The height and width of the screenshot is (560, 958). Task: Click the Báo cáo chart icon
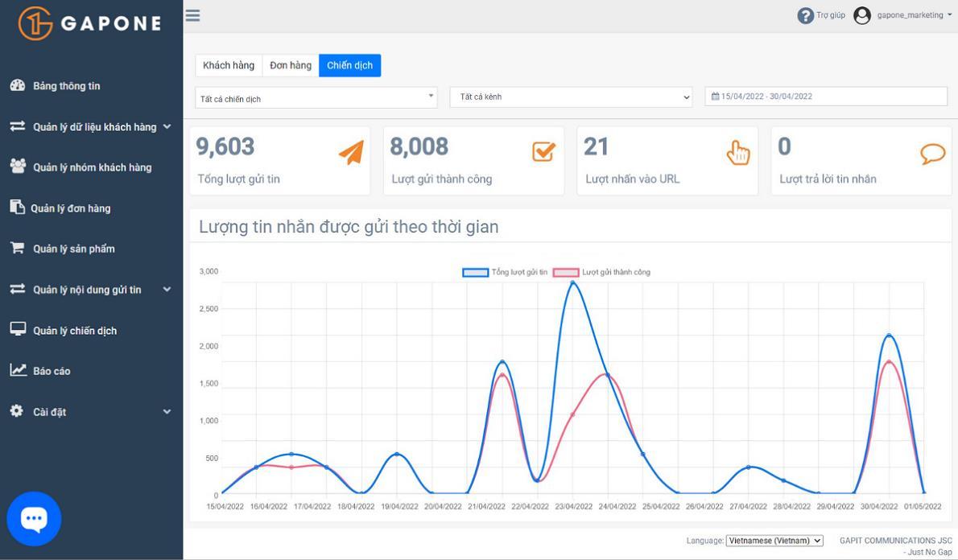[18, 370]
